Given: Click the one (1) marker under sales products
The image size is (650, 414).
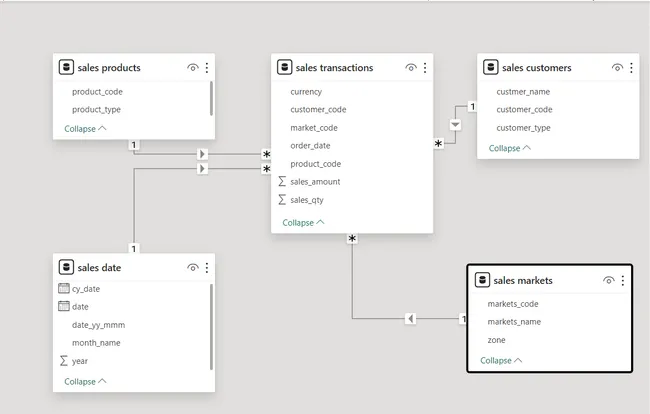Looking at the screenshot, I should click(x=133, y=145).
